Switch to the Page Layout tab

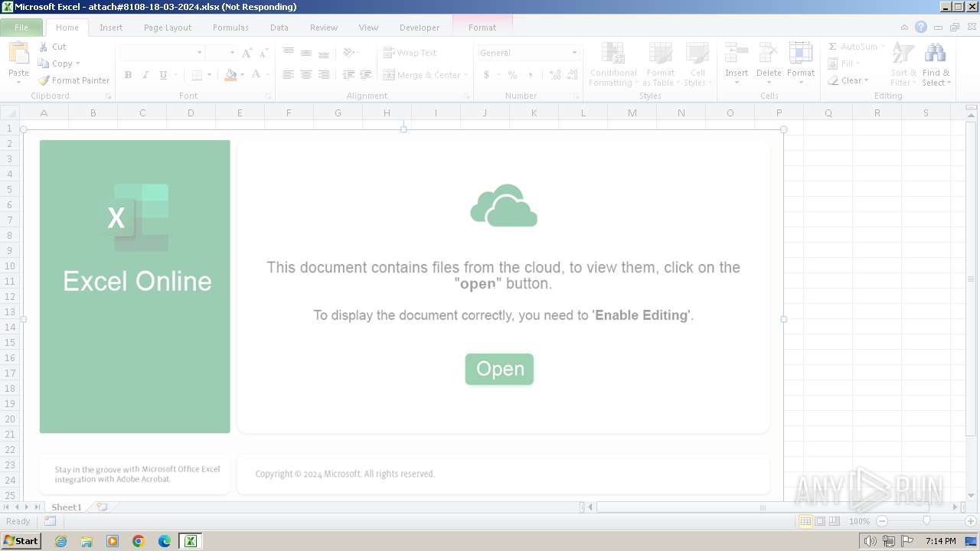coord(168,28)
